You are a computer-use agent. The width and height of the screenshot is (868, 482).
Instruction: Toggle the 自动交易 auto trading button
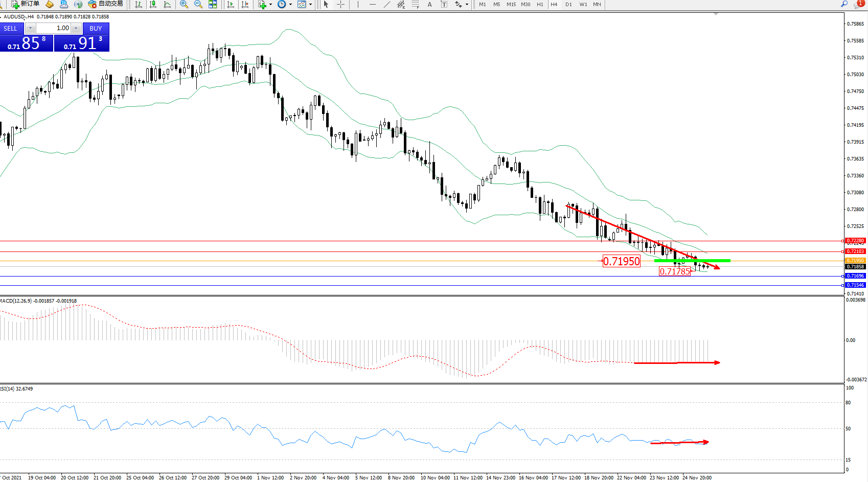(106, 4)
